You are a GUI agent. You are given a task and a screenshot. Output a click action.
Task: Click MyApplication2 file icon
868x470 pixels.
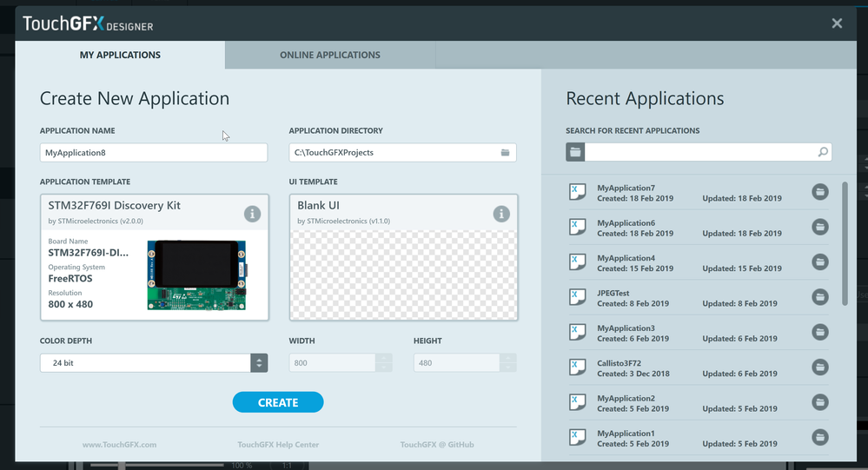tap(578, 402)
